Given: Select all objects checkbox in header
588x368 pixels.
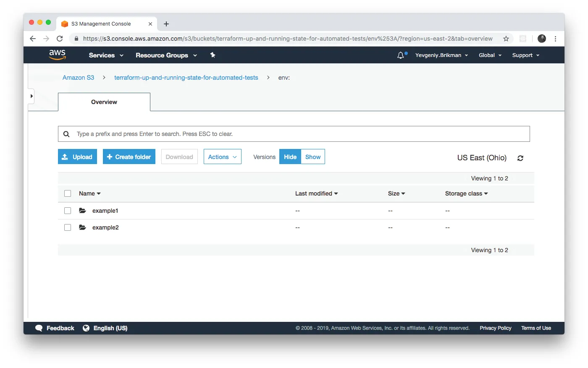Looking at the screenshot, I should pyautogui.click(x=68, y=193).
